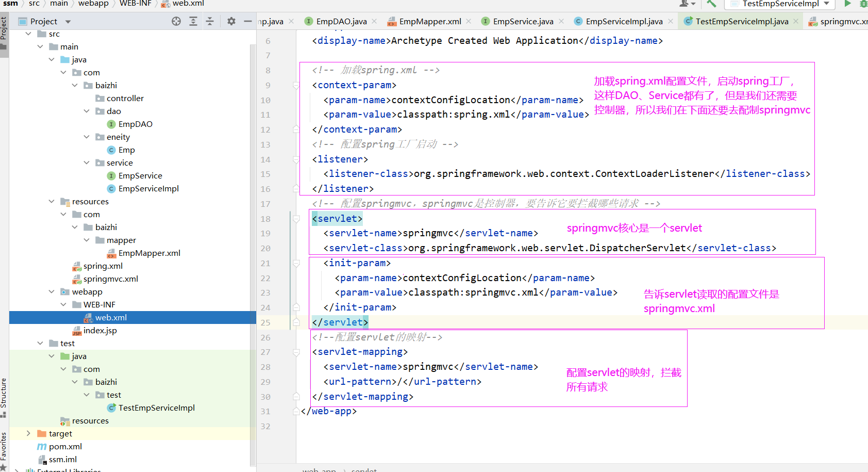Close the EmpService.java tab
Image resolution: width=868 pixels, height=472 pixels.
pyautogui.click(x=561, y=21)
